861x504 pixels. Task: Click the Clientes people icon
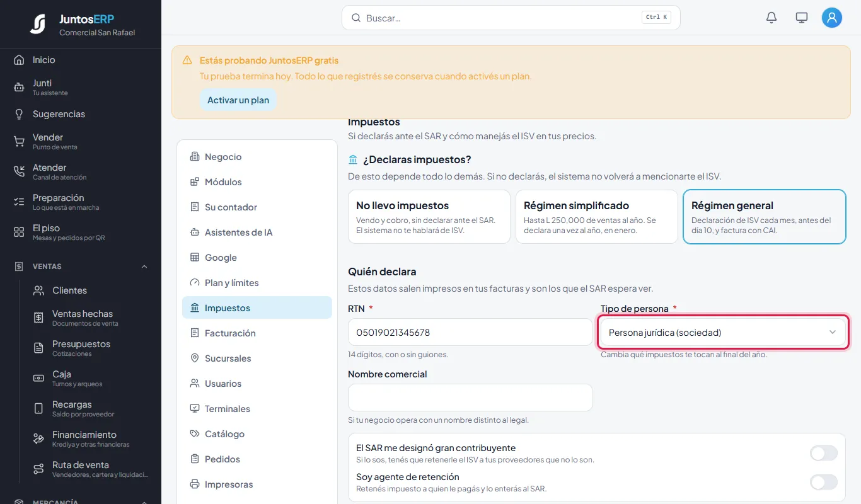click(x=38, y=290)
